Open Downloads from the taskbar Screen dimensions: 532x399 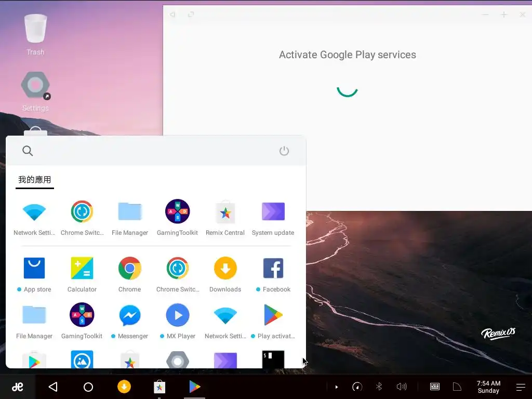pos(124,387)
